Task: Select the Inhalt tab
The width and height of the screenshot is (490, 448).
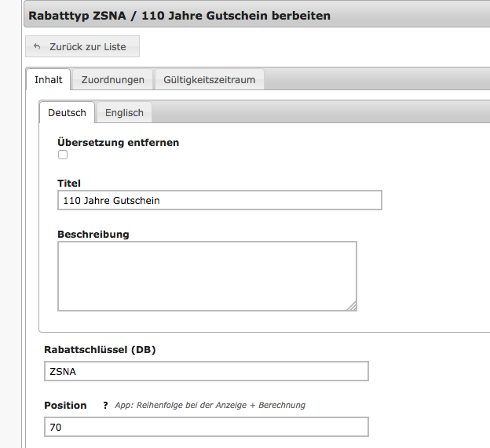Action: point(49,80)
